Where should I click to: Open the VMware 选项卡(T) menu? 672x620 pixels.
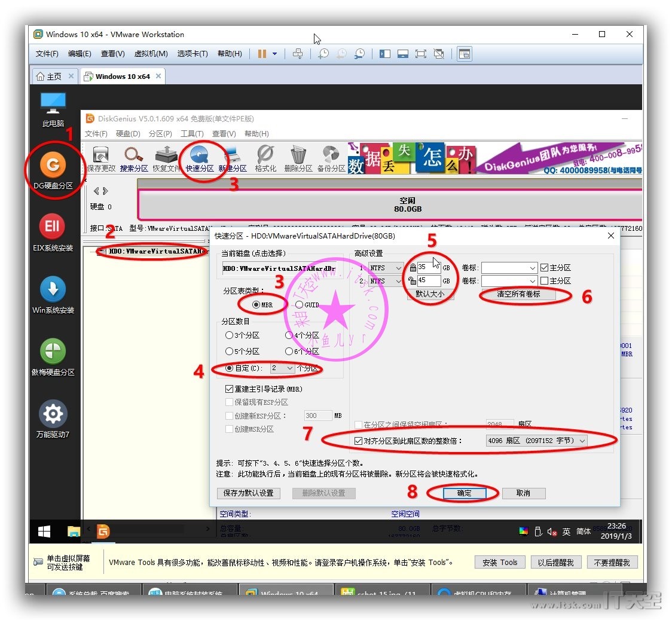tap(193, 54)
